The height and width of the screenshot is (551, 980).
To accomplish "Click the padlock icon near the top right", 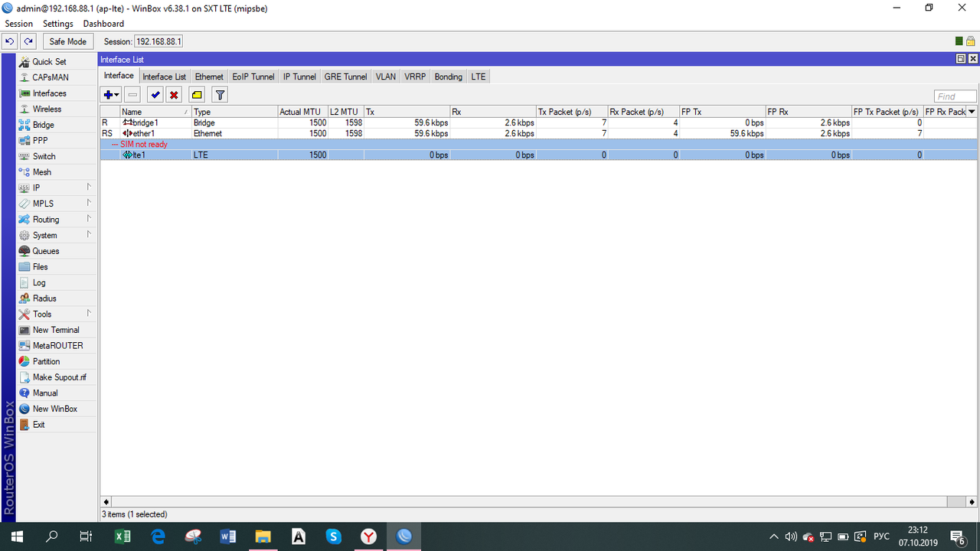I will coord(970,41).
